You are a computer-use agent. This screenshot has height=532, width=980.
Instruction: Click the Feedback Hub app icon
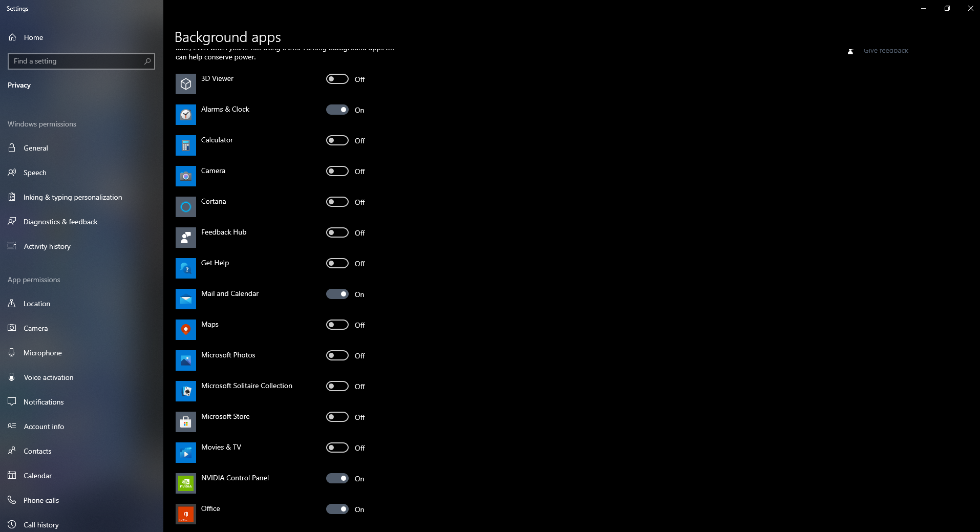pos(186,238)
